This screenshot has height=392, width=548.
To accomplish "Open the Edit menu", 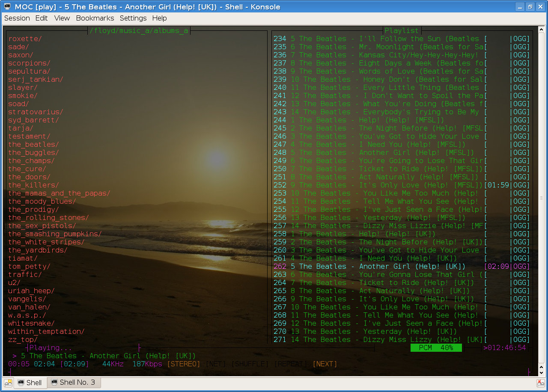I will coord(42,18).
